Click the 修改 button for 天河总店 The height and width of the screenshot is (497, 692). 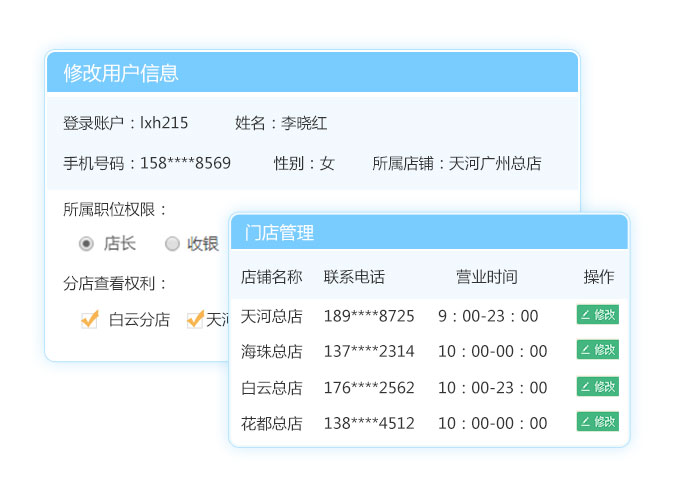point(597,315)
